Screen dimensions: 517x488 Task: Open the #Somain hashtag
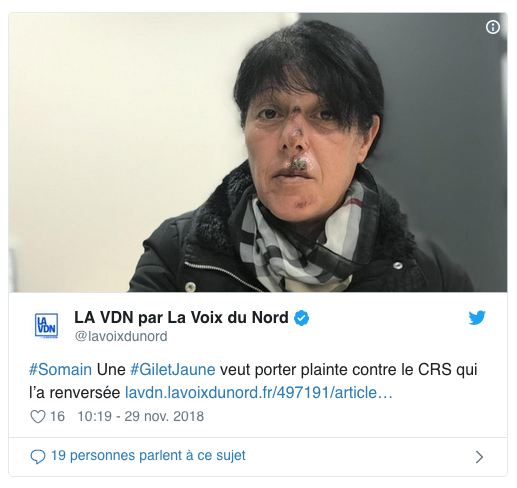coord(60,370)
